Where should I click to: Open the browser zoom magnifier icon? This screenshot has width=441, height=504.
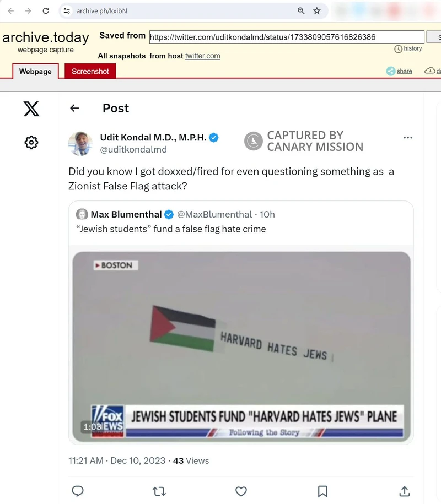pos(301,11)
